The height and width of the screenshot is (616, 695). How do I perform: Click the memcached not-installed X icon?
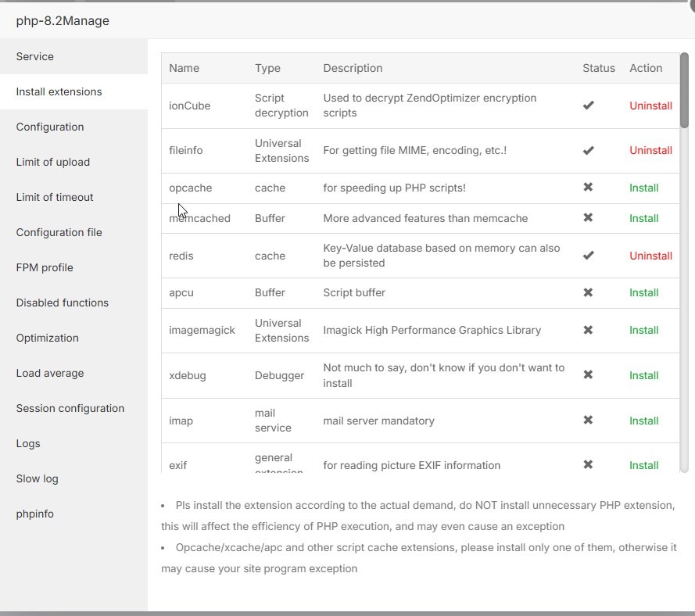(x=589, y=218)
